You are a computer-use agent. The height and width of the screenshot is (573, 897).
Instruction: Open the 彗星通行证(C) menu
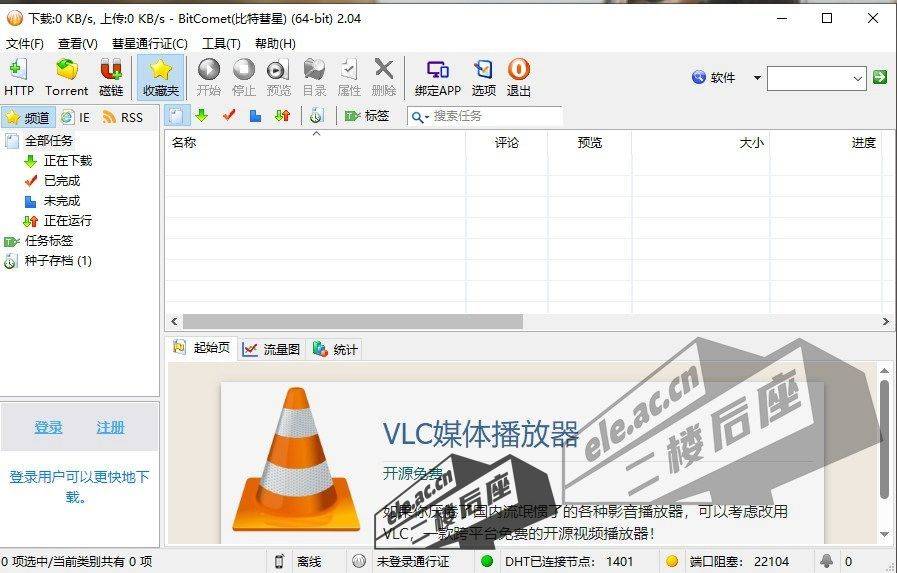(x=149, y=43)
